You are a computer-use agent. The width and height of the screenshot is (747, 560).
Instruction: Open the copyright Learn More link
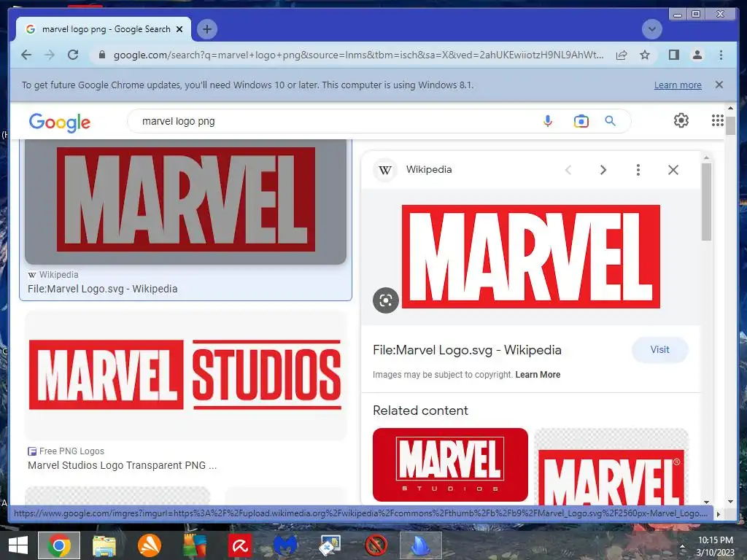pyautogui.click(x=538, y=375)
